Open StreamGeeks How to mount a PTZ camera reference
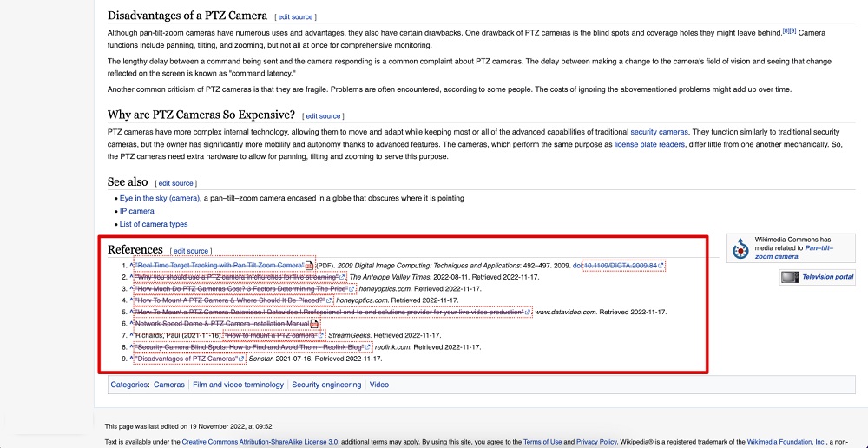The height and width of the screenshot is (448, 868). (x=271, y=336)
